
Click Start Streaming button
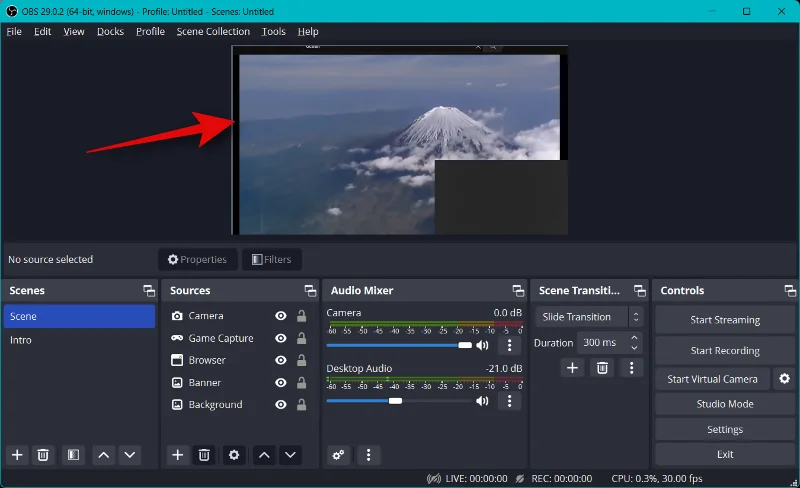click(725, 320)
